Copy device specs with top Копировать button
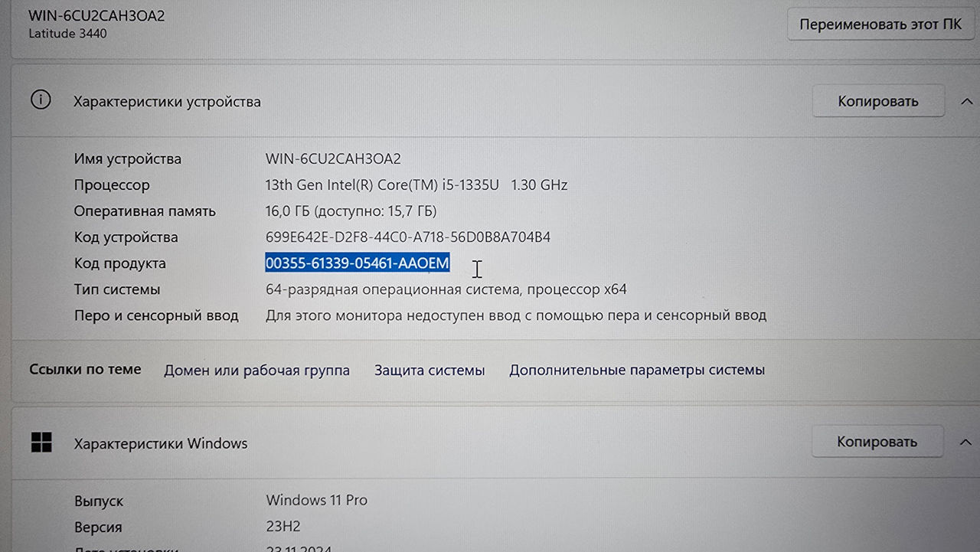 click(x=877, y=101)
